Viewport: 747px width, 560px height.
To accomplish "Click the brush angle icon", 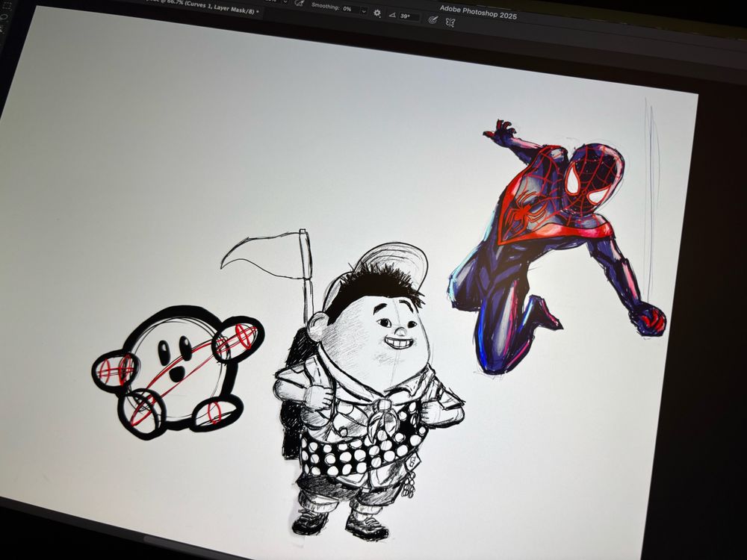I will pyautogui.click(x=392, y=15).
